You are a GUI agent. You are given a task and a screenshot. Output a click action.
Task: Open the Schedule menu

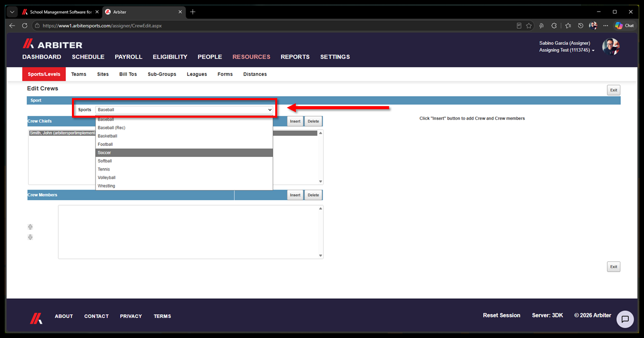88,57
